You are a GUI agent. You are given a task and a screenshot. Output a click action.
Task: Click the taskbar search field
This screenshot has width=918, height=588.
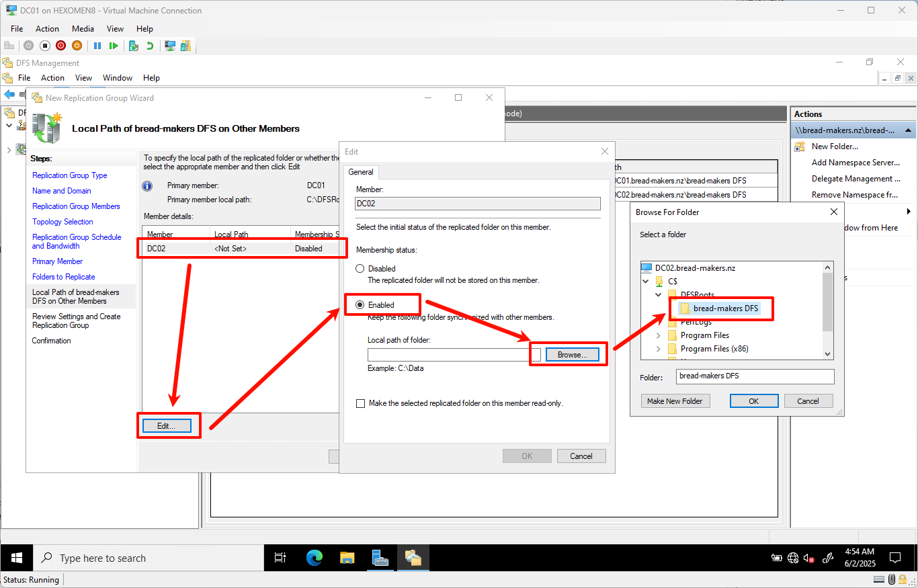(148, 558)
